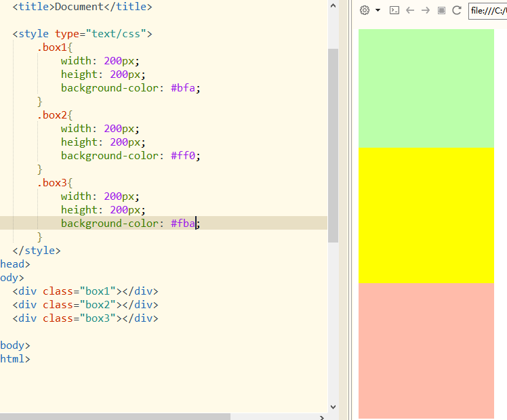507x420 pixels.
Task: Click the light green box1 preview
Action: (x=426, y=89)
